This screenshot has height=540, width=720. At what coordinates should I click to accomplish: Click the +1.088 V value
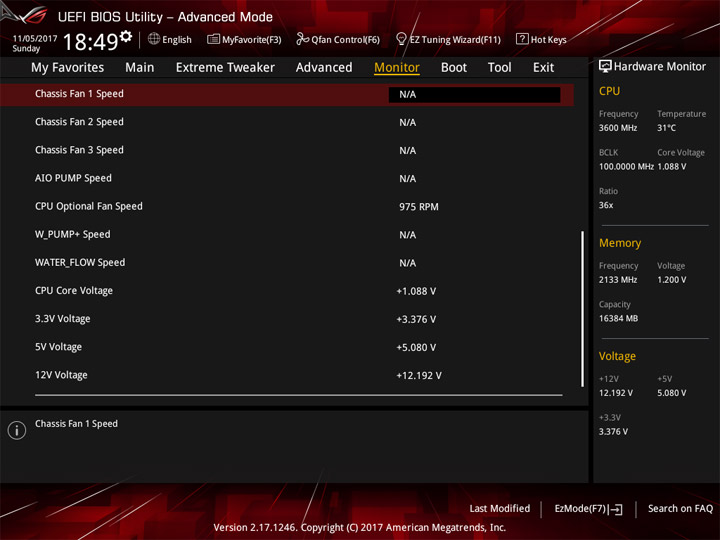pyautogui.click(x=416, y=291)
